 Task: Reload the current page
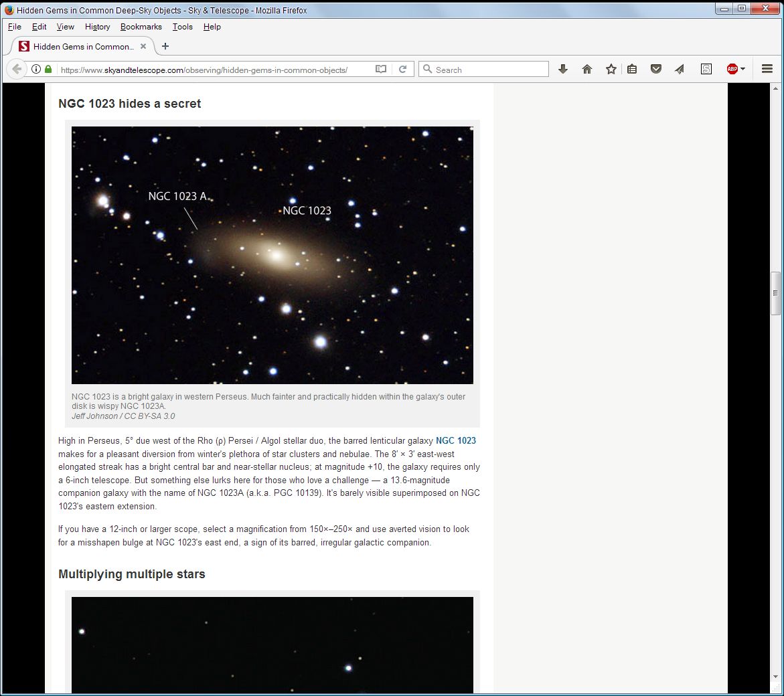click(x=402, y=70)
